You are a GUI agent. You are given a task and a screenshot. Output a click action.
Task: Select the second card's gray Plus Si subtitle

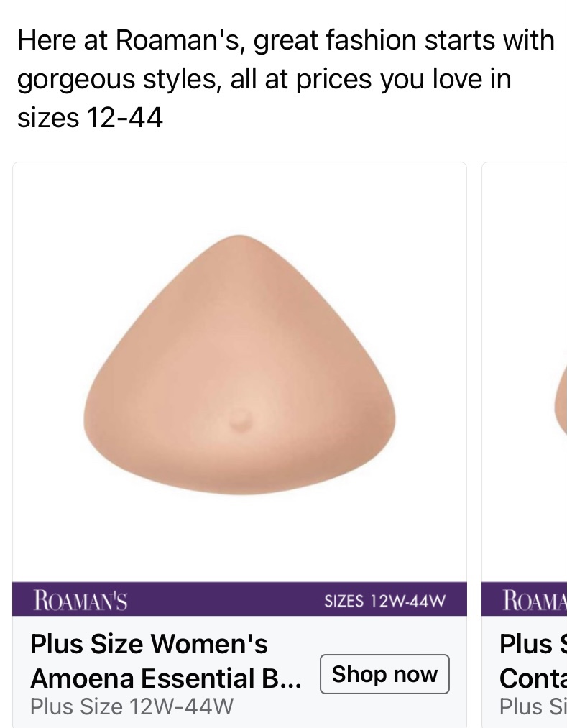(x=533, y=706)
